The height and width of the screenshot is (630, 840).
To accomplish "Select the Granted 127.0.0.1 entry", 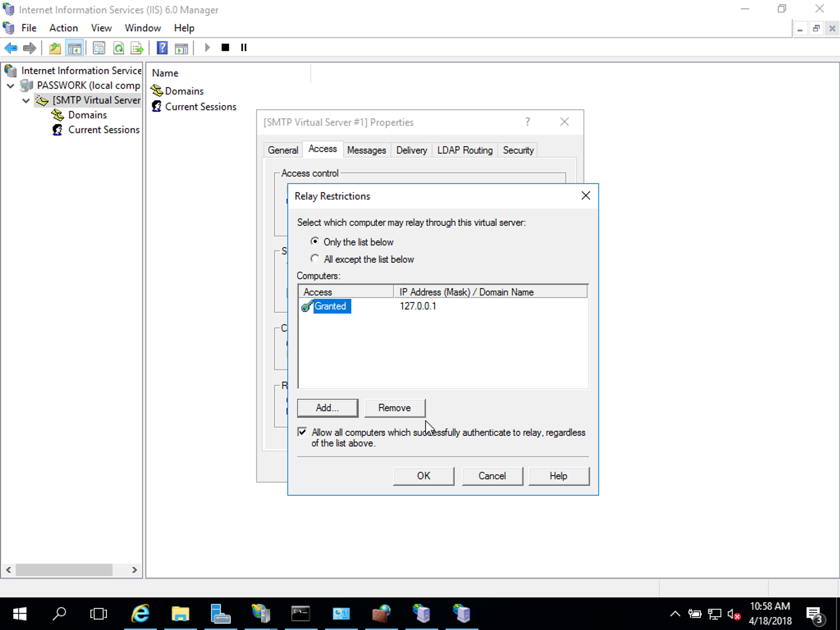I will point(331,306).
